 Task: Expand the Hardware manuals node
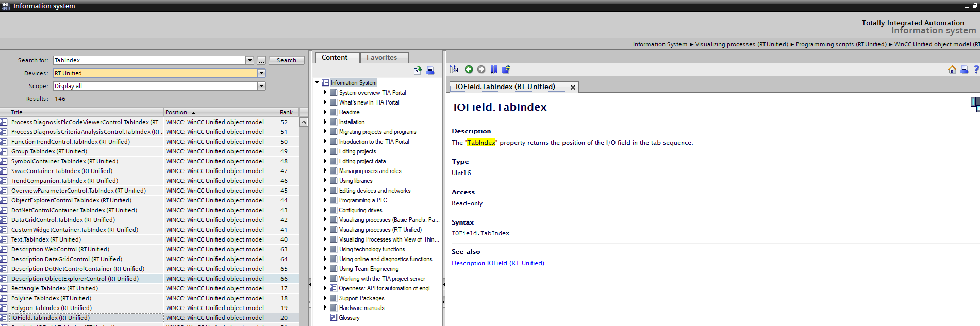[325, 308]
